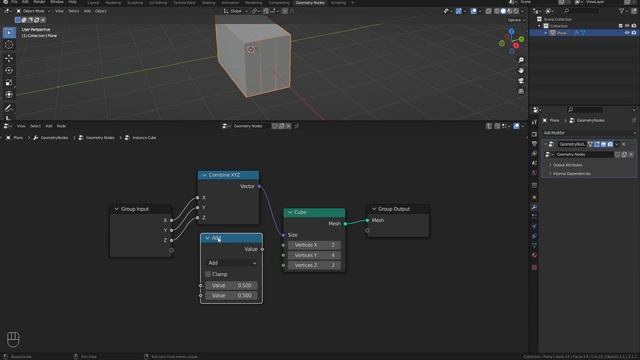
Task: Click the outliner filter funnel icon
Action: [622, 11]
